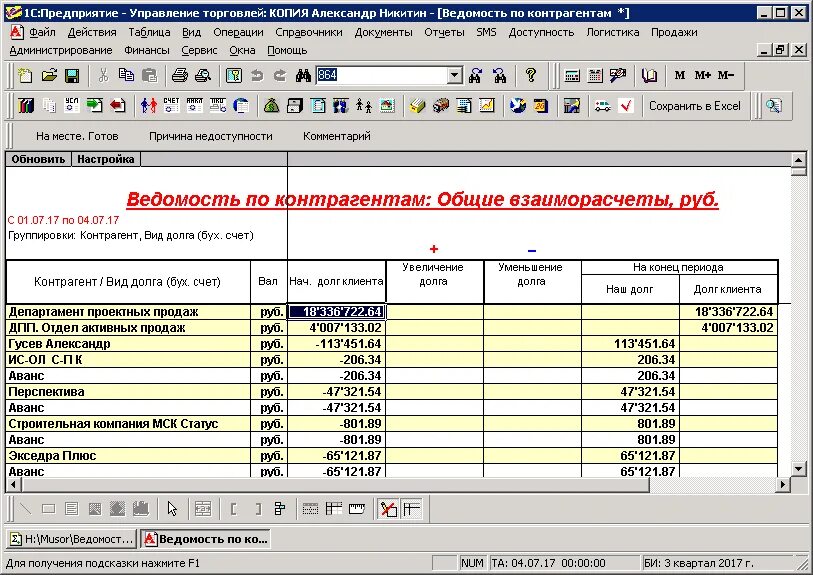Click vertical scrollbar down arrow
The height and width of the screenshot is (575, 813).
[x=798, y=469]
